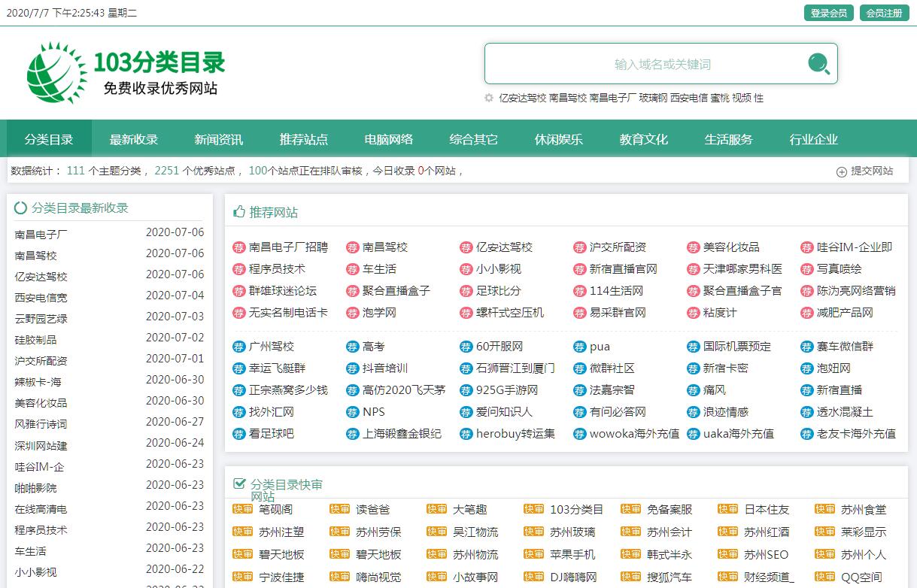Open the 最新收录 navigation tab
917x588 pixels.
[134, 139]
